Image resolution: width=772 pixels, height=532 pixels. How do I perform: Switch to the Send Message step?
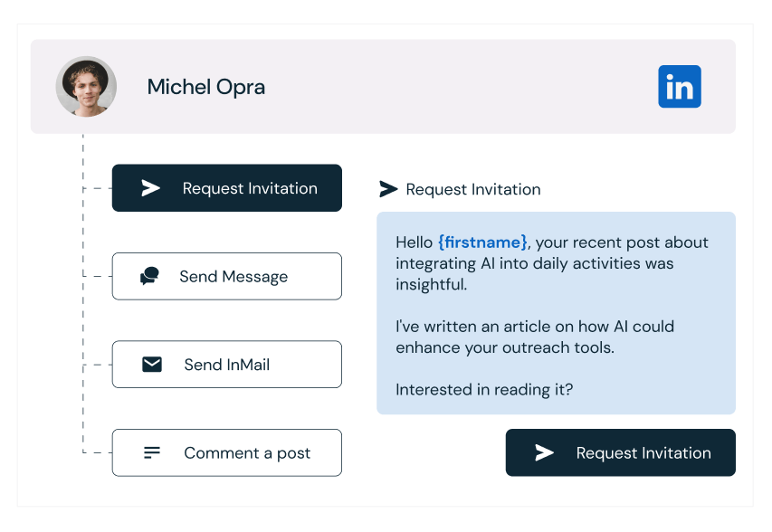(226, 276)
